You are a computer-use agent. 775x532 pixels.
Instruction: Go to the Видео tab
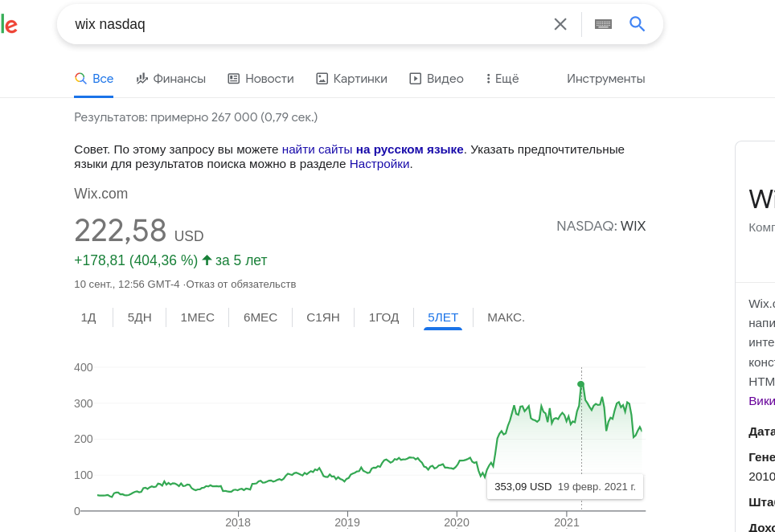(x=437, y=79)
